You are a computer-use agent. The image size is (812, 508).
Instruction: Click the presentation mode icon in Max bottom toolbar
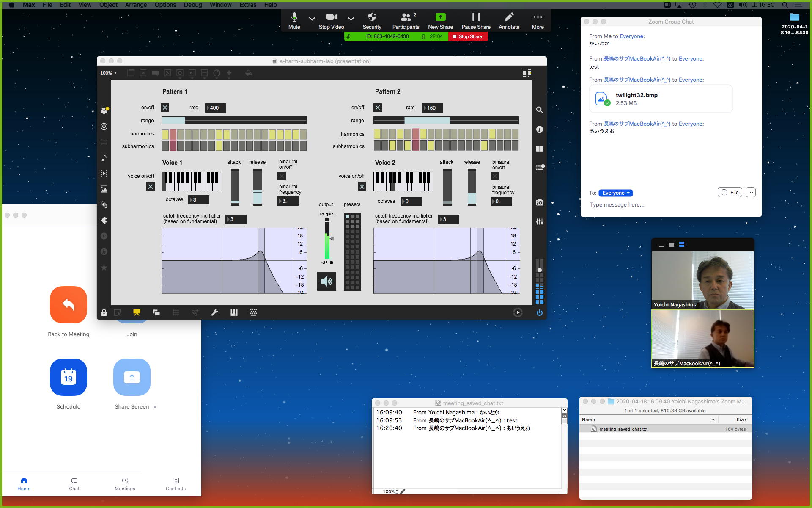pos(137,312)
